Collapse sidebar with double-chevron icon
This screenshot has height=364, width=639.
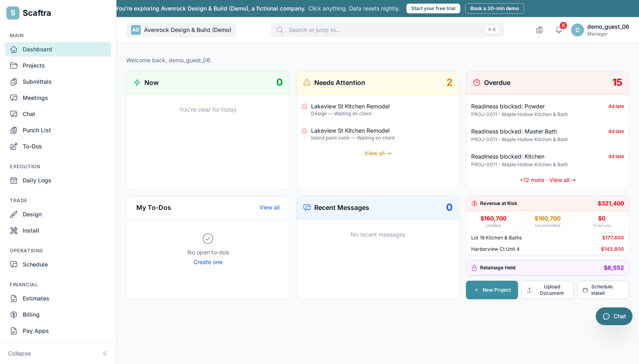[105, 353]
